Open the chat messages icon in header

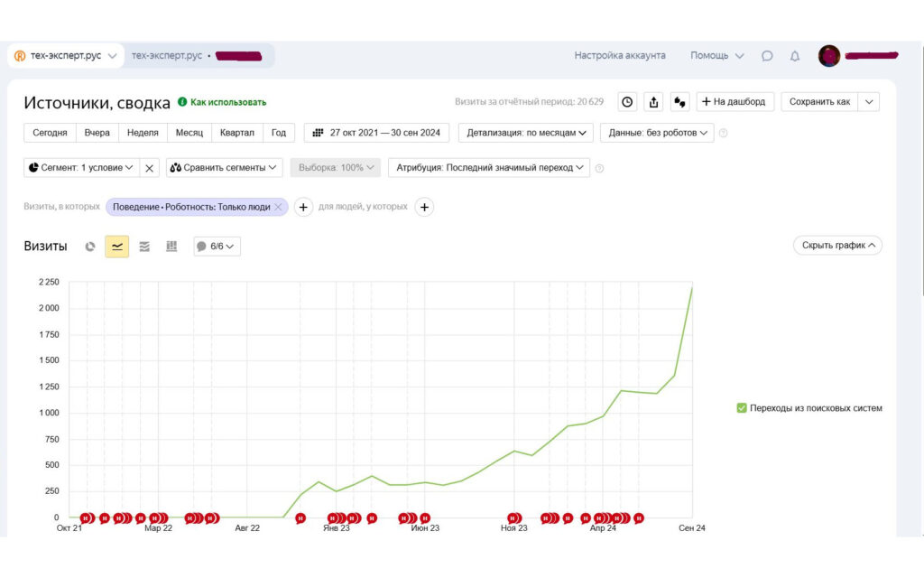pos(767,55)
